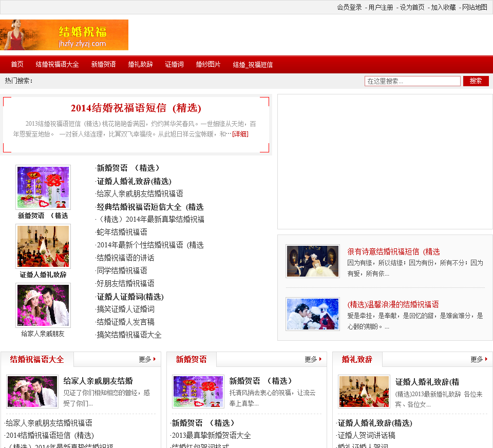Viewport: 493px width, 448px height.
Task: Click 设为首页 in top bar
Action: click(412, 7)
